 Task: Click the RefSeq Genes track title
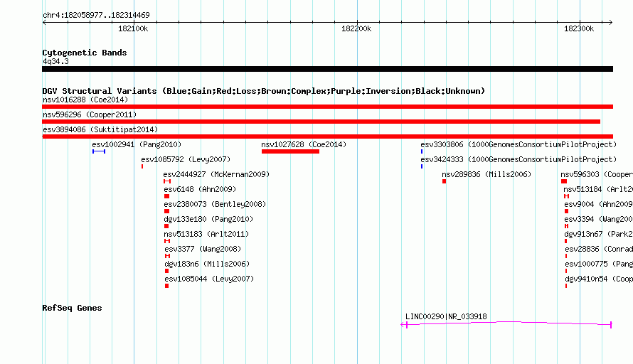pyautogui.click(x=72, y=308)
